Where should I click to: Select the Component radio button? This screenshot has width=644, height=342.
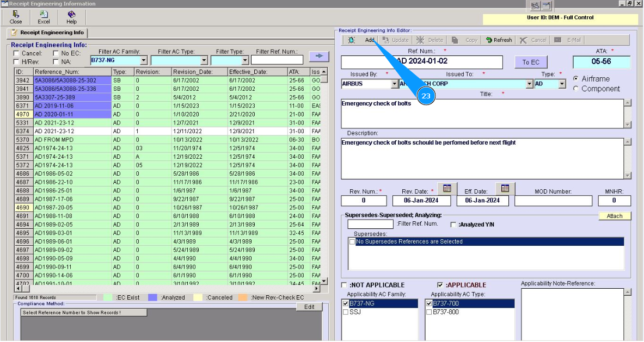(576, 89)
